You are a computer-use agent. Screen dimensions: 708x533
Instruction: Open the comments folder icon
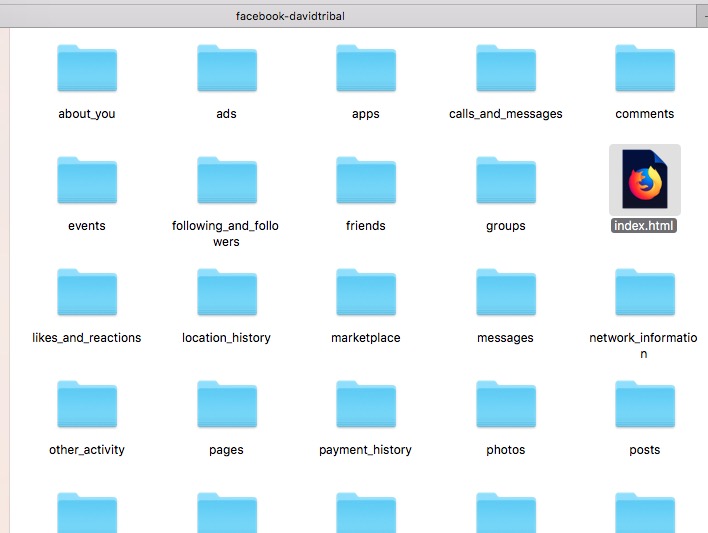click(645, 68)
